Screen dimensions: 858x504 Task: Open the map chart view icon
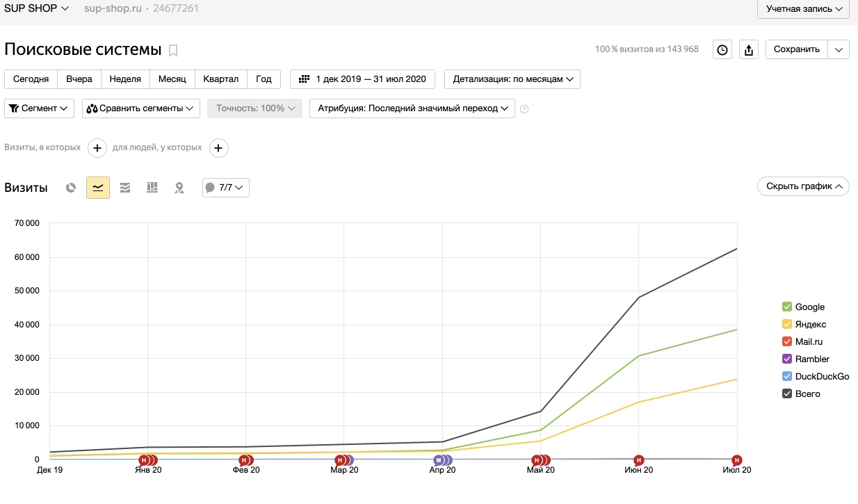(x=179, y=188)
